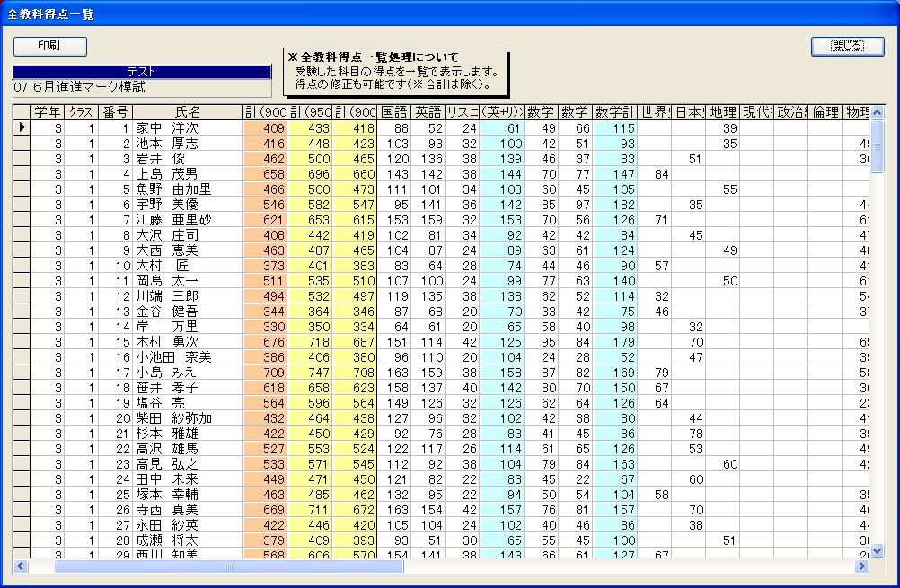Select the name cell 寺西 真美
Viewport: 900px width, 588px height.
pos(187,510)
